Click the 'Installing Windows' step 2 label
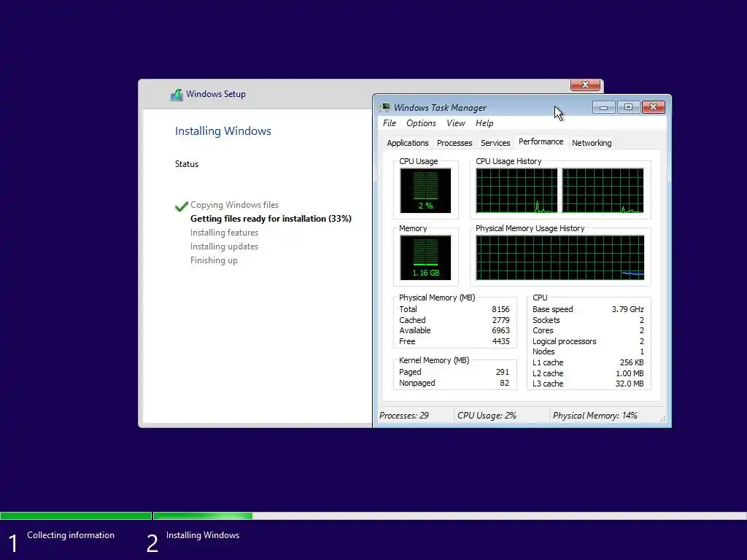This screenshot has height=560, width=747. pos(203,535)
